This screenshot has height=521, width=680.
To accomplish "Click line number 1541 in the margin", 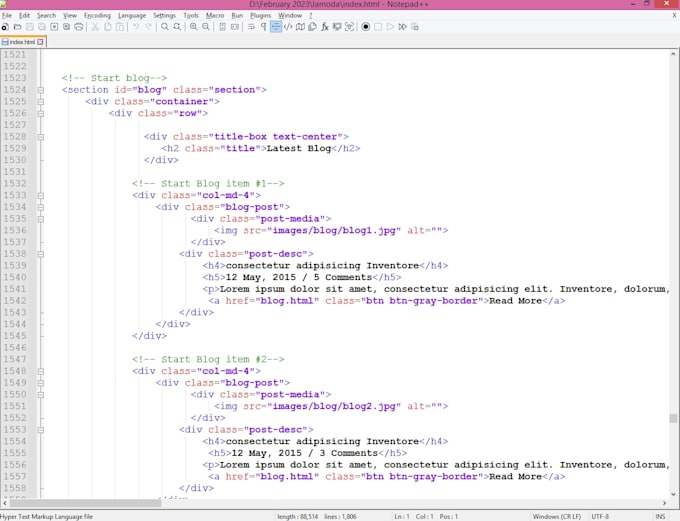I will pos(15,289).
